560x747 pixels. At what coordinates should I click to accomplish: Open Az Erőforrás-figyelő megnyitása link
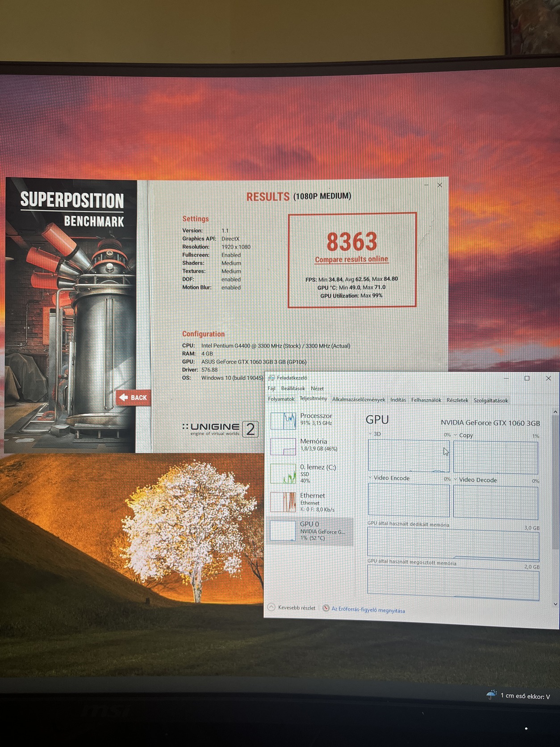tap(368, 610)
